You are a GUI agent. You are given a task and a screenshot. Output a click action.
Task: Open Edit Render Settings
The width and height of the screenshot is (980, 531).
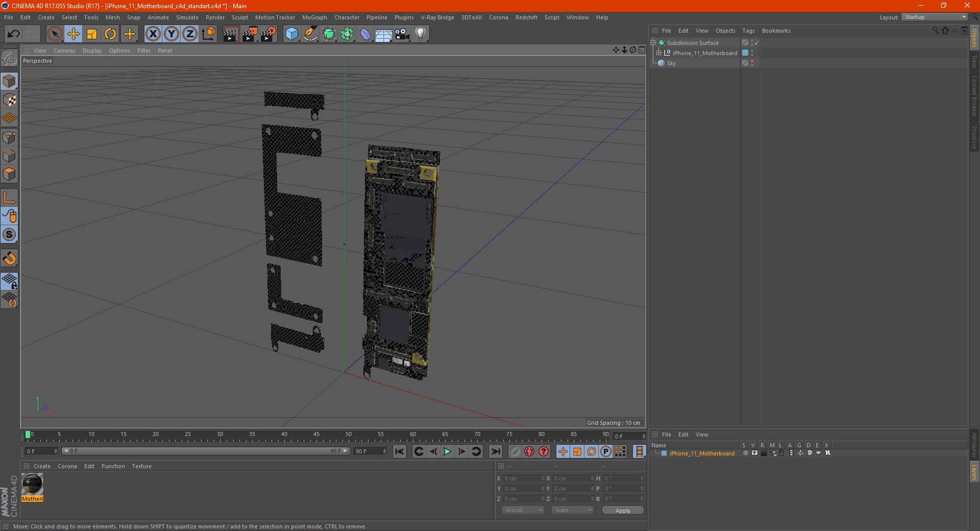pos(268,34)
